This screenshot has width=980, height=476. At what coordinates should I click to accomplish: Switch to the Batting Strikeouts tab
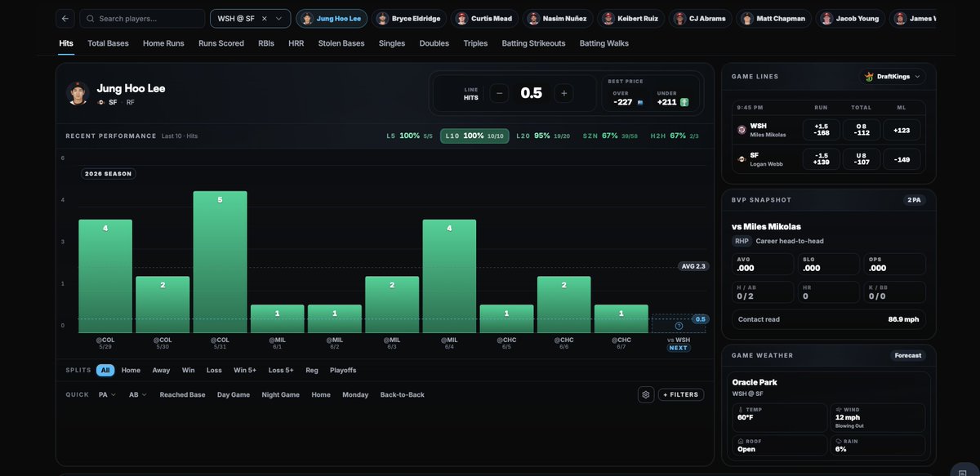click(x=533, y=43)
